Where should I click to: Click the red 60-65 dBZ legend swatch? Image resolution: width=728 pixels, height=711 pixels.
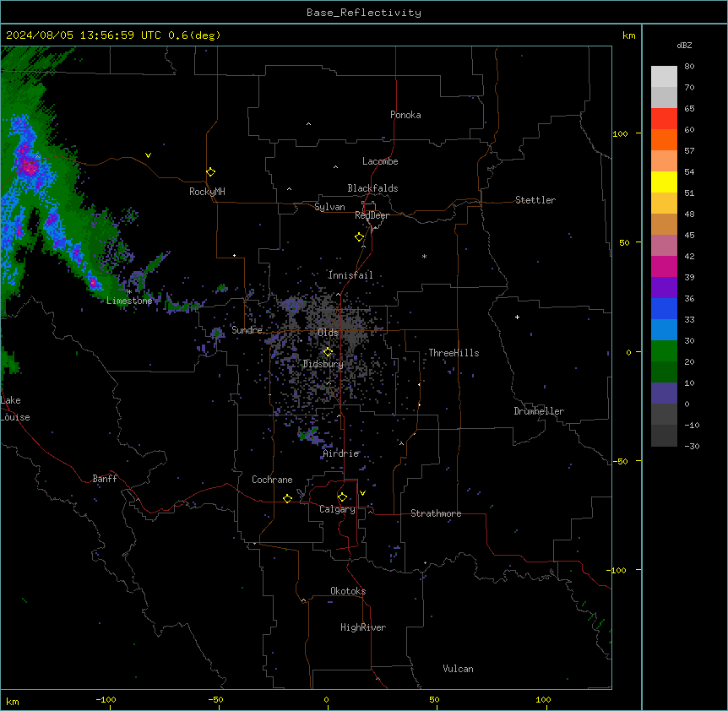pyautogui.click(x=664, y=118)
